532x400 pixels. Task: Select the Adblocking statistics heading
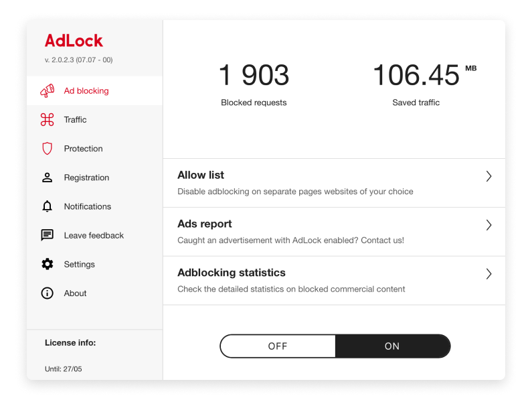[x=232, y=273]
